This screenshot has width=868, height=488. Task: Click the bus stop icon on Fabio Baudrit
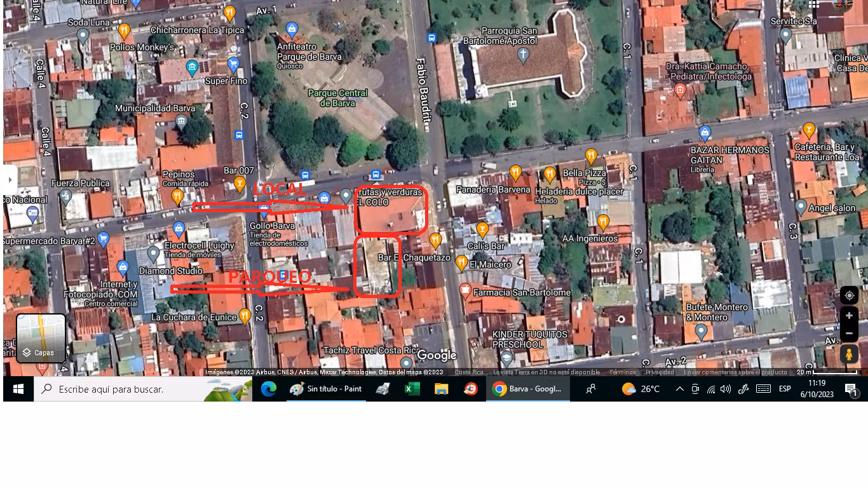point(432,38)
